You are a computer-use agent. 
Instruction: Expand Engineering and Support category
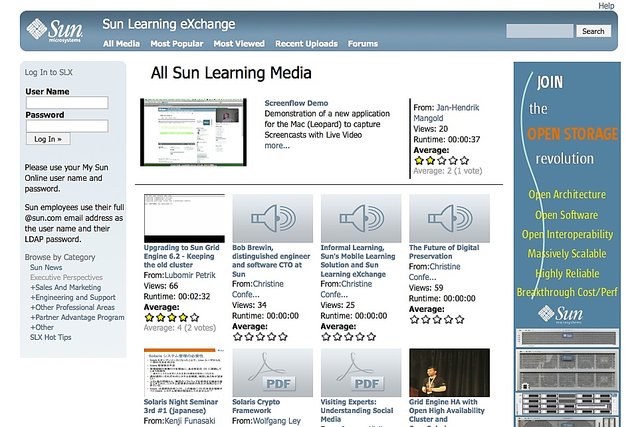[x=73, y=297]
